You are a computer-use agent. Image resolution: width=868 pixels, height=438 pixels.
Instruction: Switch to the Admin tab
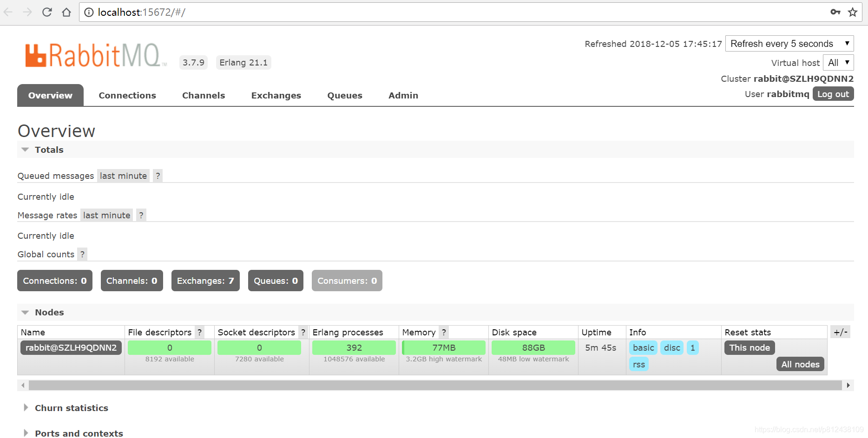[x=403, y=95]
